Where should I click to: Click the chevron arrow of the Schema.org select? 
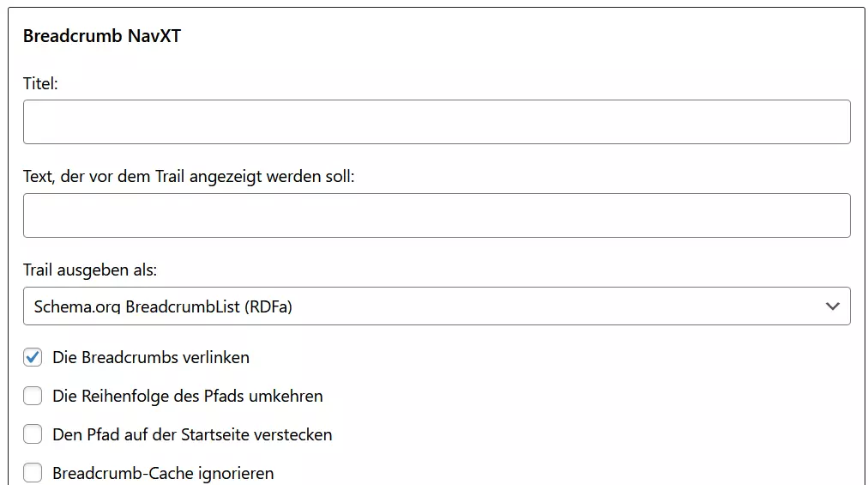[832, 306]
